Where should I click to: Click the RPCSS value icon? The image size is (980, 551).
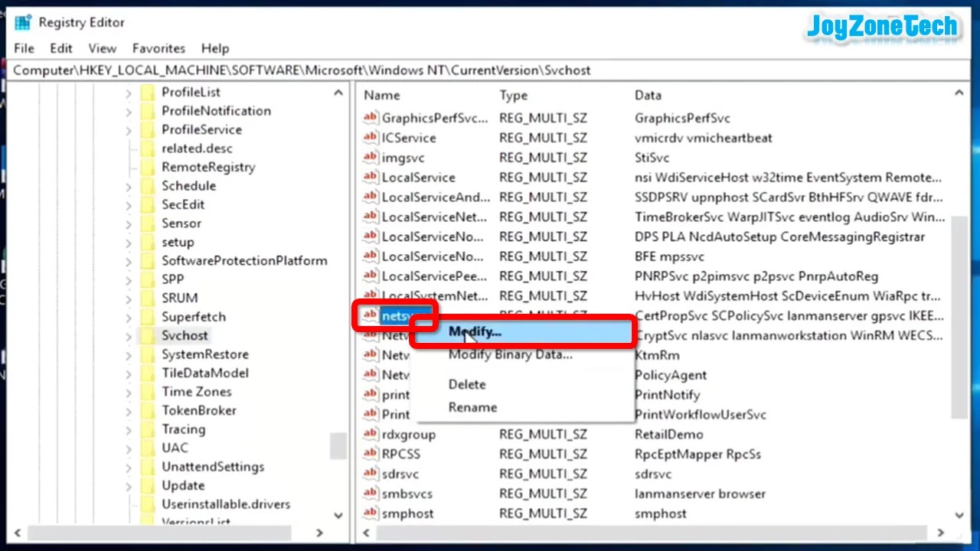coord(371,454)
